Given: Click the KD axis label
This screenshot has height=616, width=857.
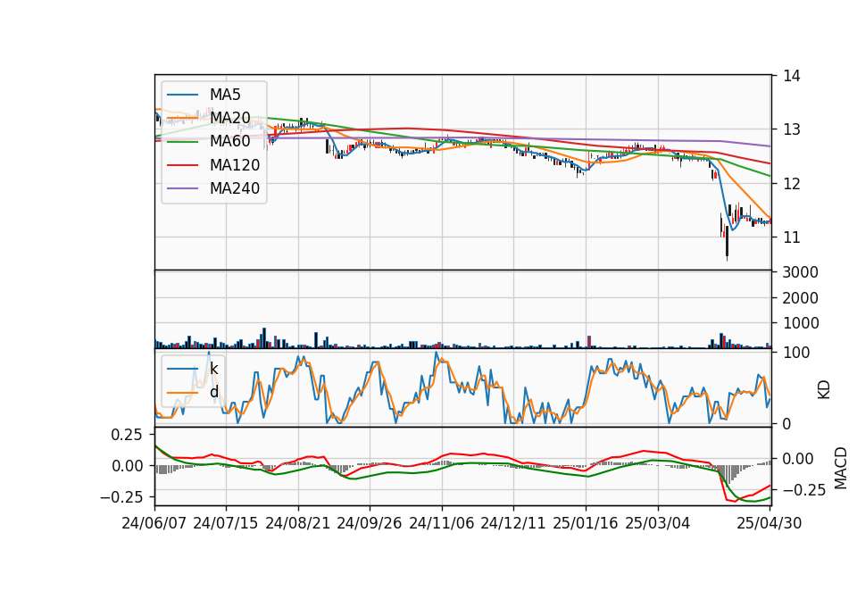Looking at the screenshot, I should click(x=824, y=389).
